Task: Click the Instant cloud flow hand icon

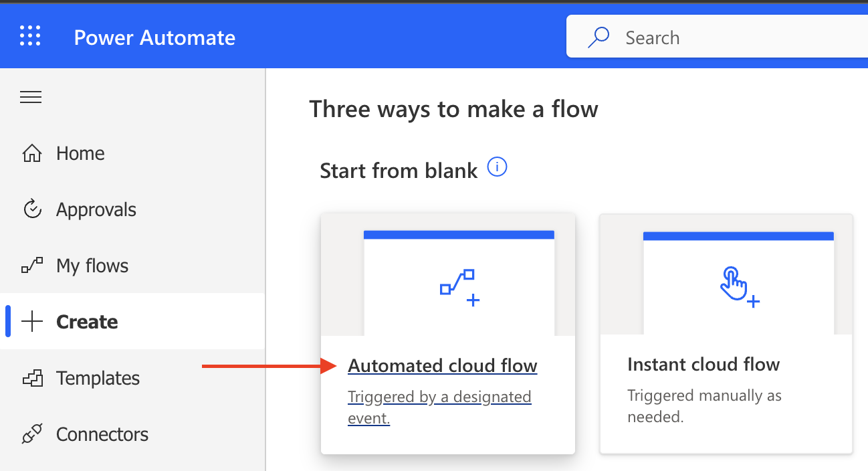Action: tap(739, 286)
